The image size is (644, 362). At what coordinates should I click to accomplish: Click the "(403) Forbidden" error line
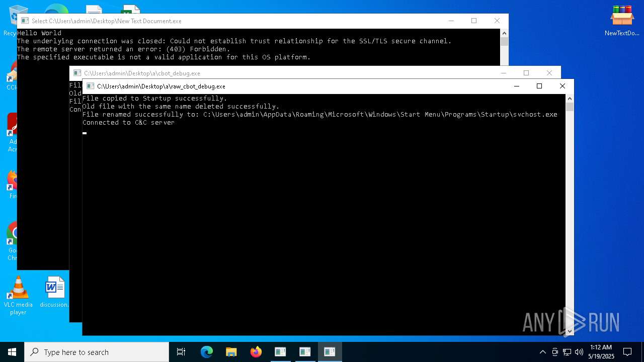[123, 49]
